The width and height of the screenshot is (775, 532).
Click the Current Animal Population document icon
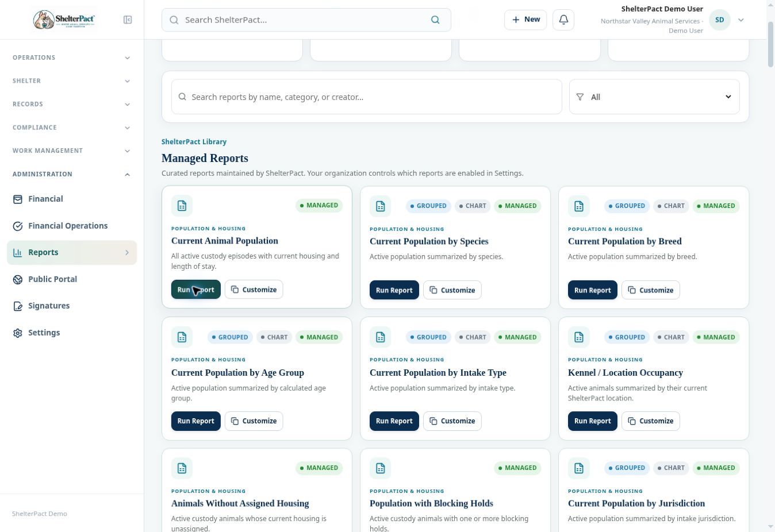tap(182, 206)
